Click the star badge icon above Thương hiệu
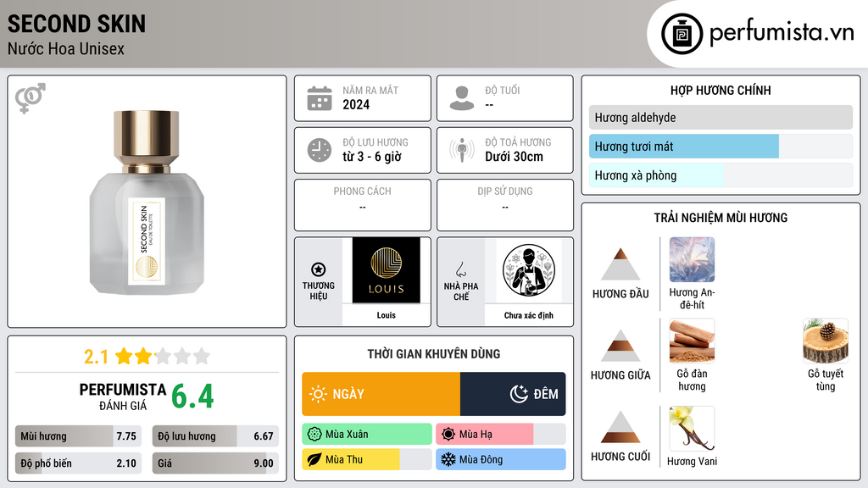The image size is (868, 488). click(319, 269)
